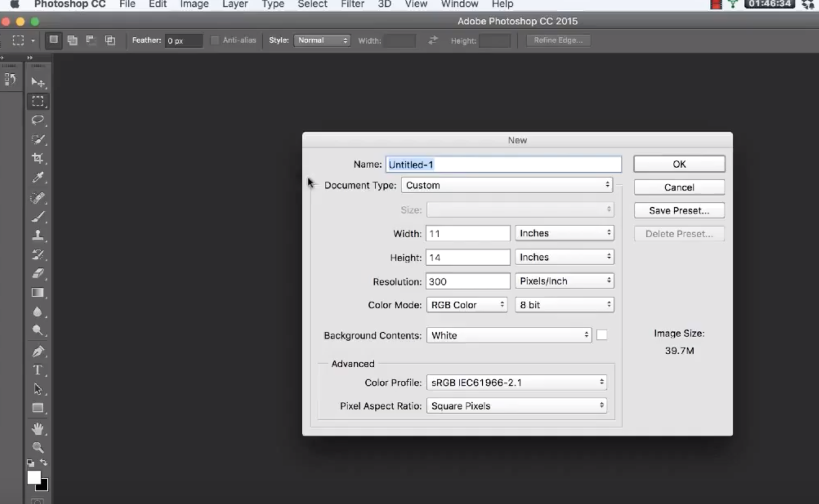Screen dimensions: 819x504
Task: Select the Rectangular Marquee tool in toolbox
Action: point(38,102)
